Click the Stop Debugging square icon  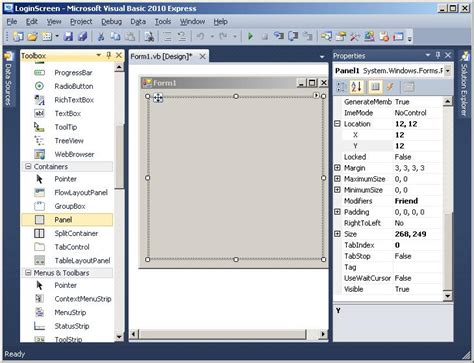pyautogui.click(x=265, y=36)
